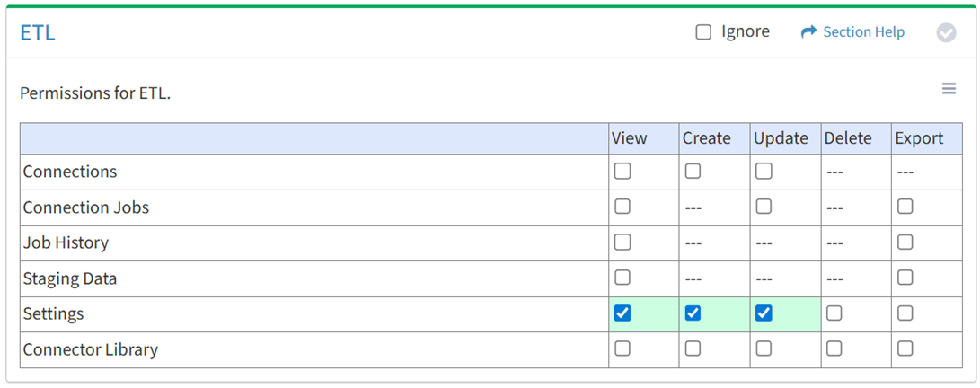Enable Export for Connection Jobs
This screenshot has height=388, width=980.
[x=905, y=207]
